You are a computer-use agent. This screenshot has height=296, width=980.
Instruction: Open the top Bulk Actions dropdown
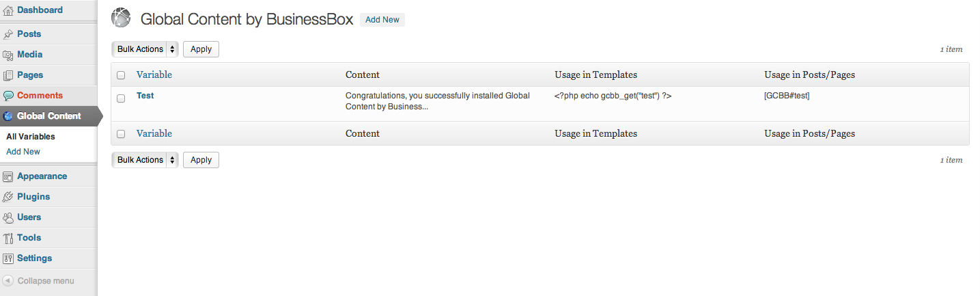pos(145,49)
